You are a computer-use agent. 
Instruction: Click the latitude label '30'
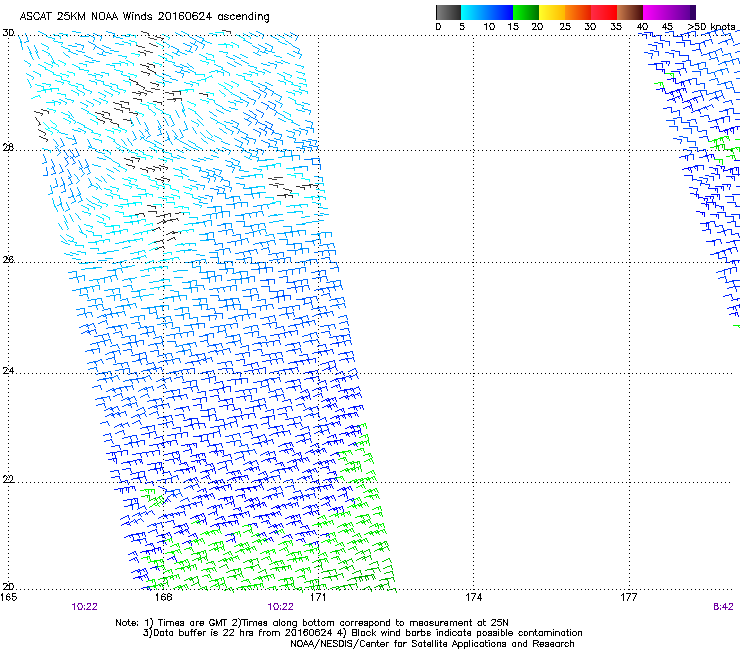[x=8, y=33]
